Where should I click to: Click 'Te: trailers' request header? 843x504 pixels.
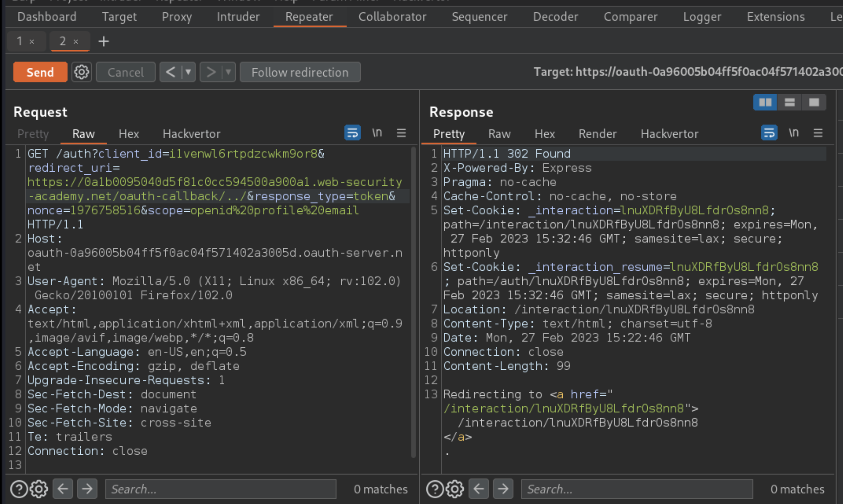click(70, 437)
